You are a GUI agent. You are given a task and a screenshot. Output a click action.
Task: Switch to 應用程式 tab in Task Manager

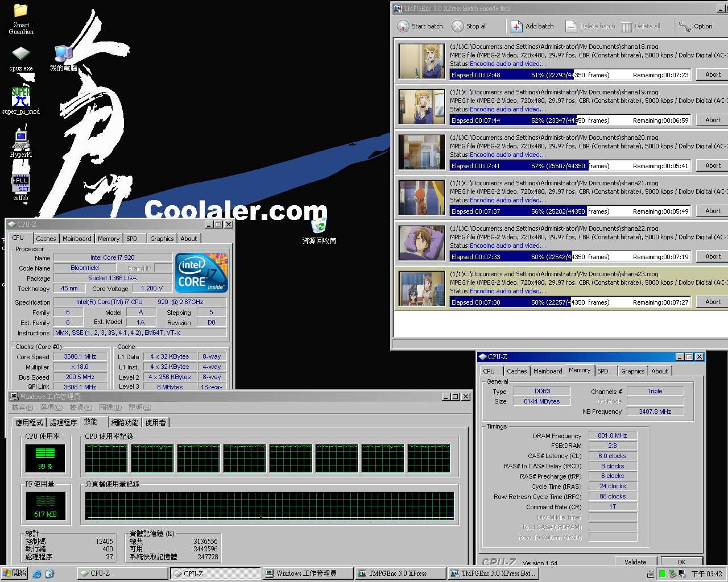click(30, 422)
